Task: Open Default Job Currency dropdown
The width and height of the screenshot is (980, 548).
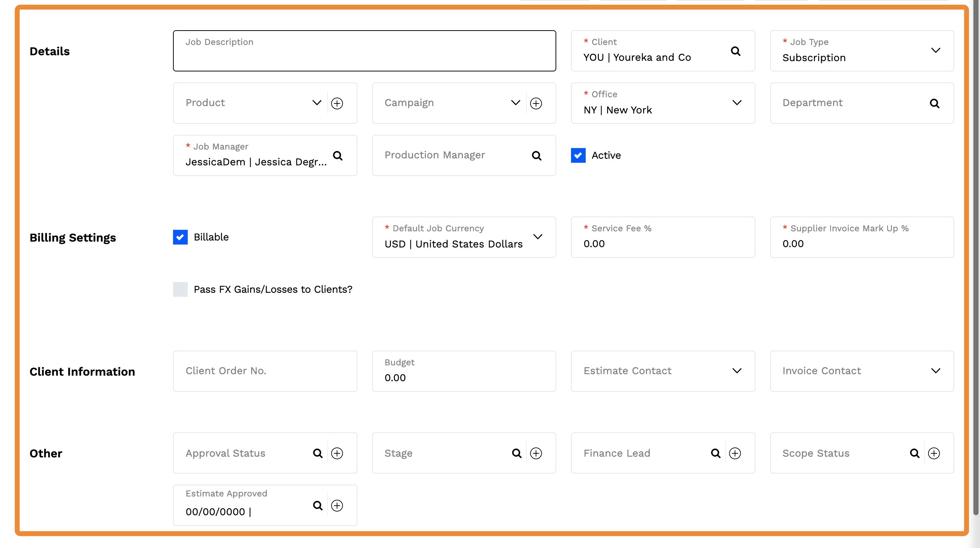Action: [x=537, y=237]
